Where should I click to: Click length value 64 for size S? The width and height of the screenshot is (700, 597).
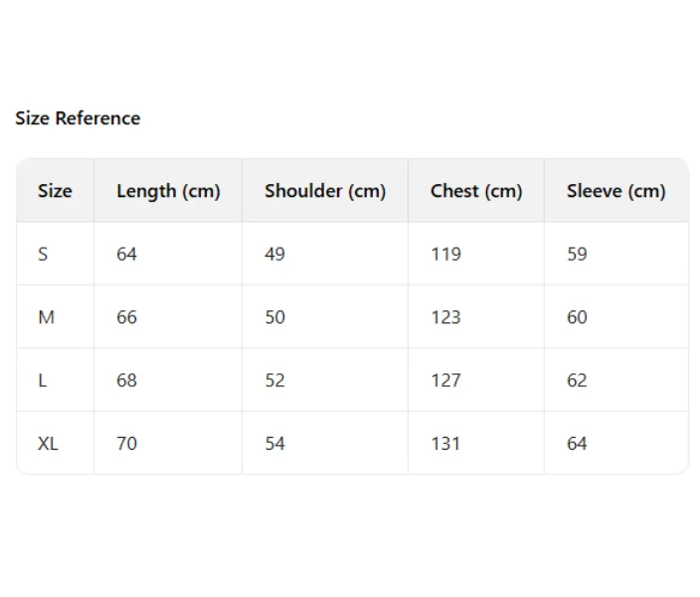126,254
